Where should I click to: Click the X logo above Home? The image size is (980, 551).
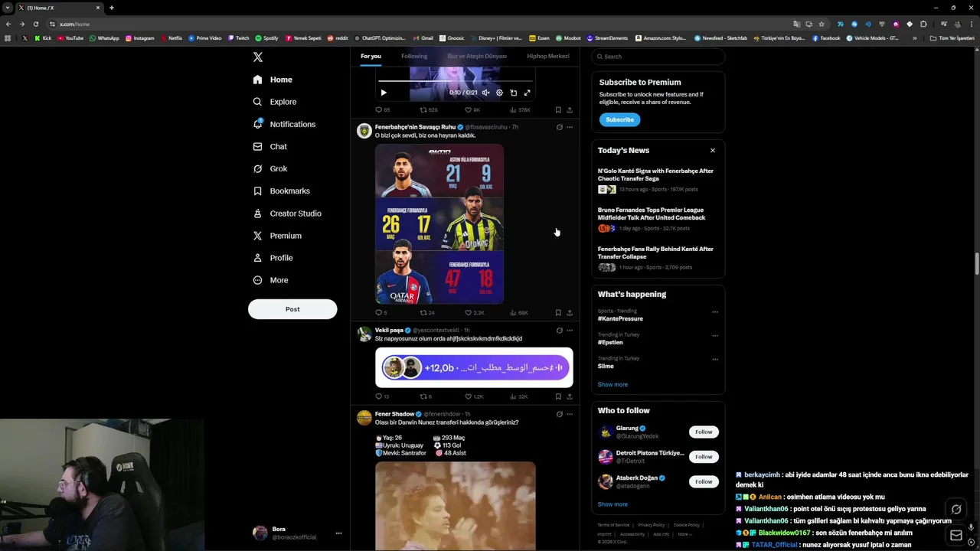point(258,57)
